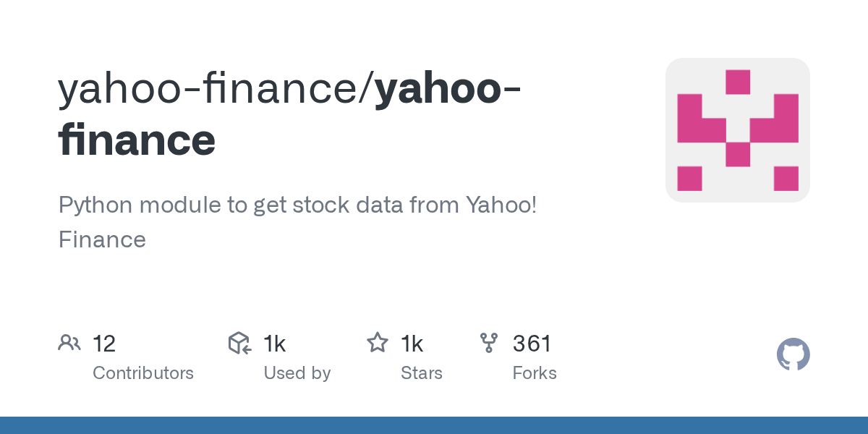This screenshot has width=868, height=434.
Task: Click the word "Finance" ending the description
Action: click(102, 239)
